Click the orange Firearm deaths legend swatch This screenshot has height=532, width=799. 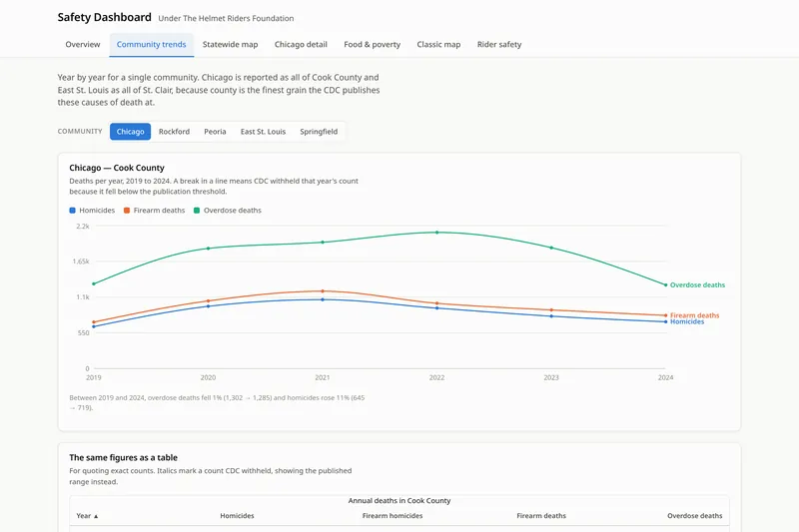pyautogui.click(x=127, y=211)
